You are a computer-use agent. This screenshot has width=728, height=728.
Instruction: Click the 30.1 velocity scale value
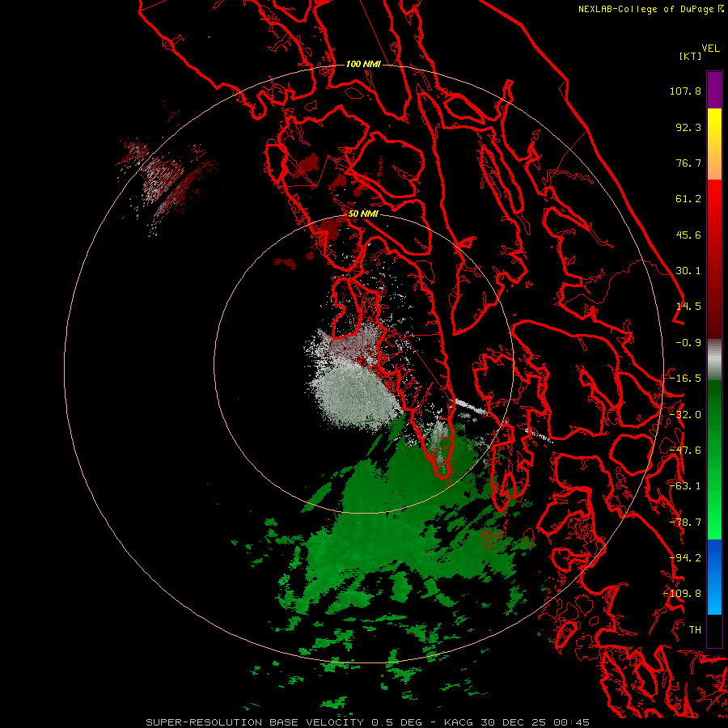click(688, 271)
